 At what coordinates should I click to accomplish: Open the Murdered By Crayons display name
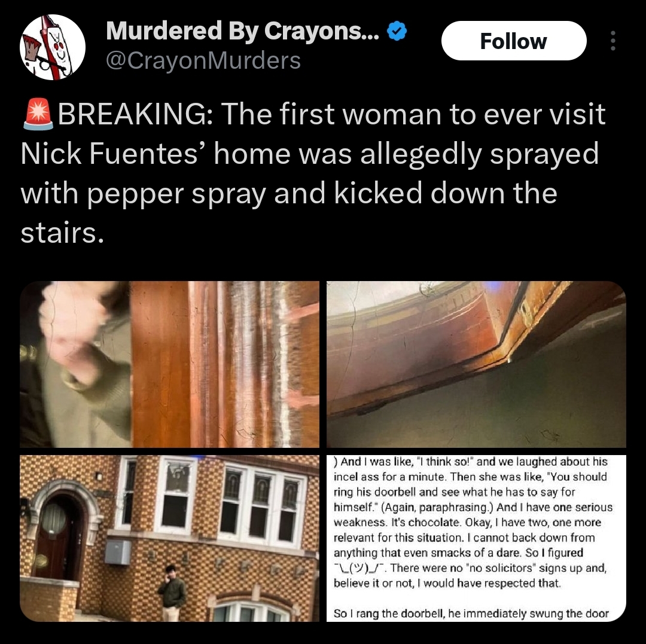click(x=242, y=31)
